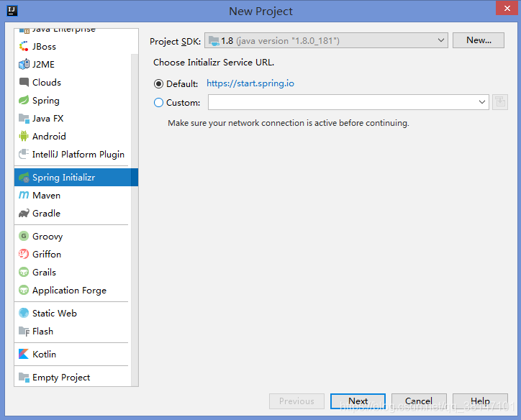521x420 pixels.
Task: Select the Gradle project type label
Action: (x=46, y=213)
